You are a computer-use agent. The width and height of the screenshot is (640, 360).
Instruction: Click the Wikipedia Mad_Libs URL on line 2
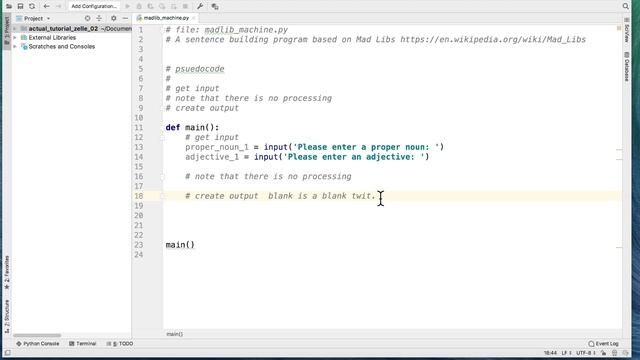click(x=493, y=40)
